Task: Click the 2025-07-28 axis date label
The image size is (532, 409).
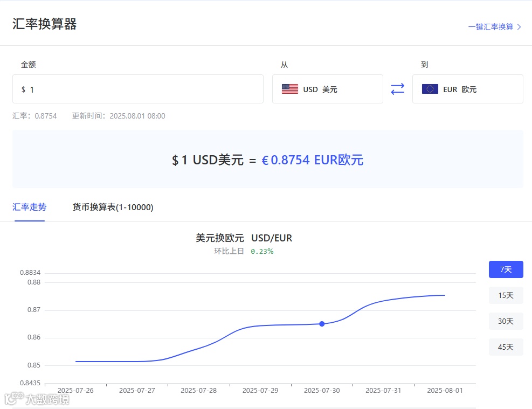Action: [198, 390]
